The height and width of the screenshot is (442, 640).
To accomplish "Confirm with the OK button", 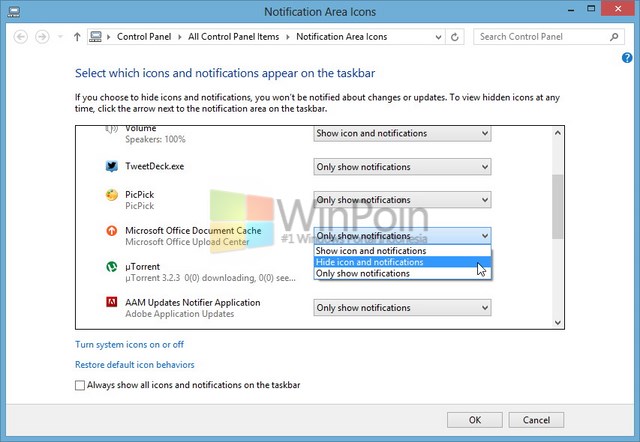I will 475,420.
